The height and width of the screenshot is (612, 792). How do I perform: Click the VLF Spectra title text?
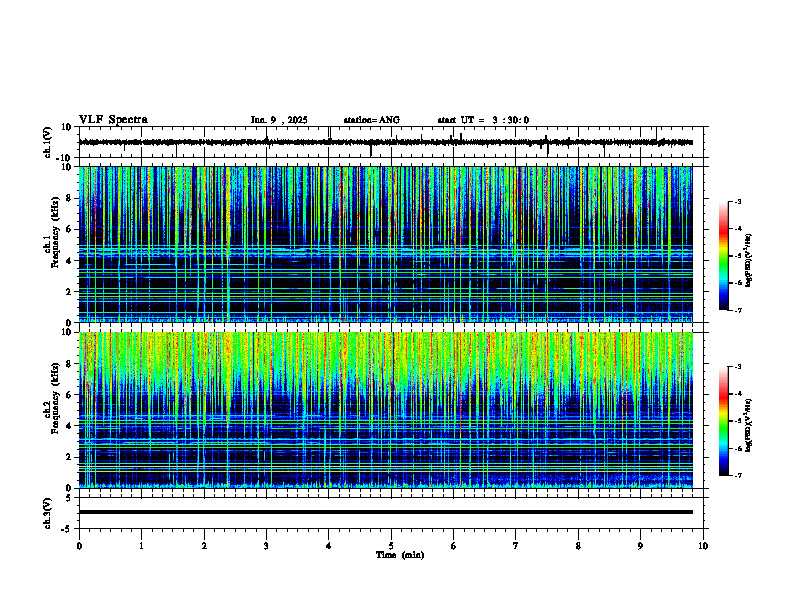[x=113, y=120]
